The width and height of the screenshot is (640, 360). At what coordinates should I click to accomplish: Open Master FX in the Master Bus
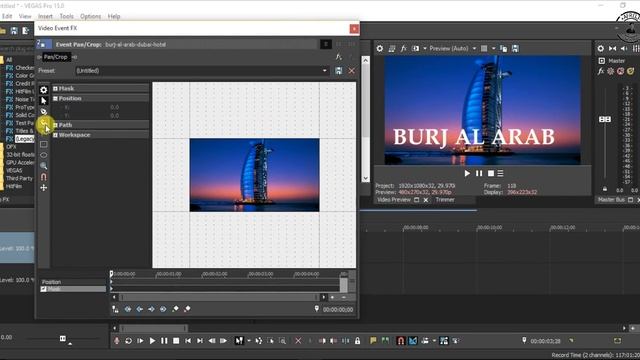click(601, 71)
